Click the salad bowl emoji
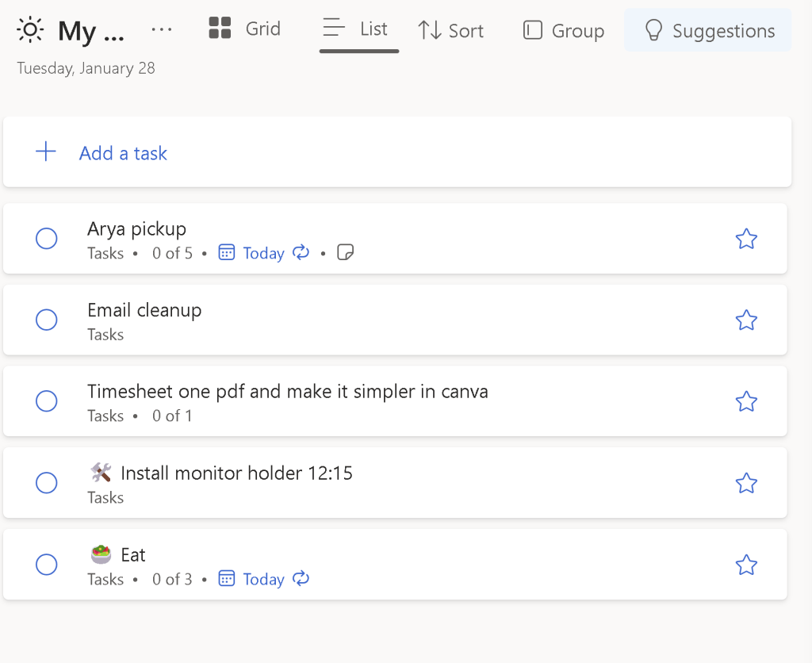Viewport: 812px width, 663px height. (101, 554)
